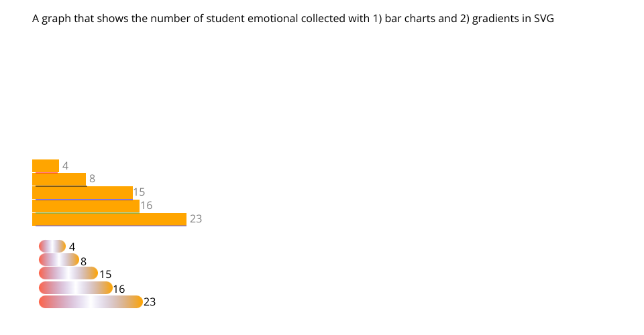The width and height of the screenshot is (644, 335).
Task: Click the black label 15 beside gradient bar
Action: pos(105,274)
